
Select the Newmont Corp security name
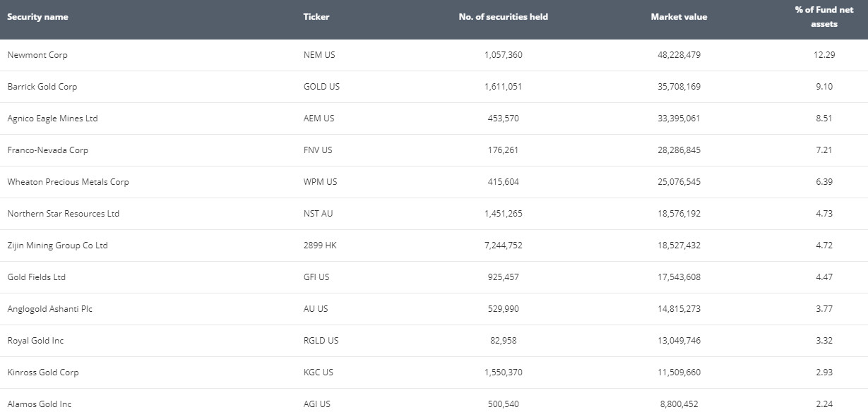[37, 55]
